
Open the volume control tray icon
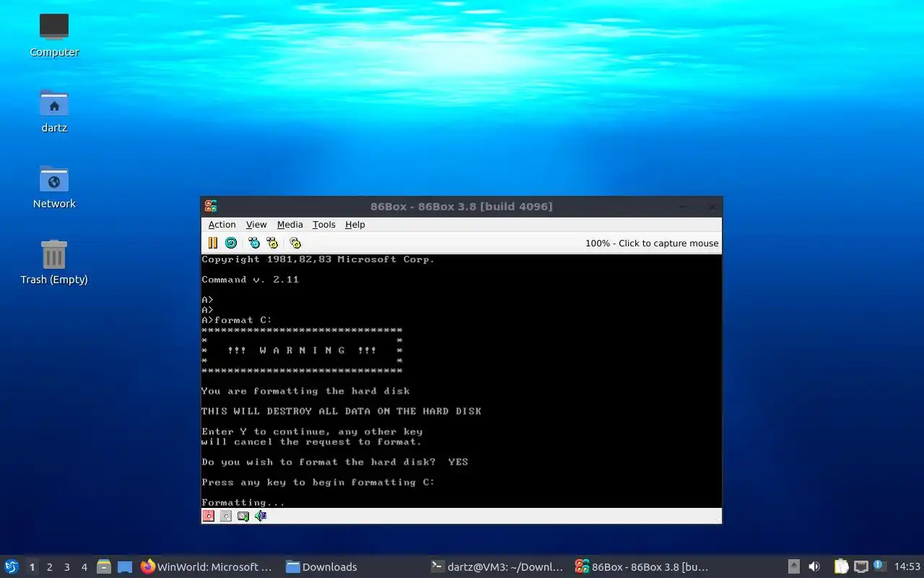point(814,566)
